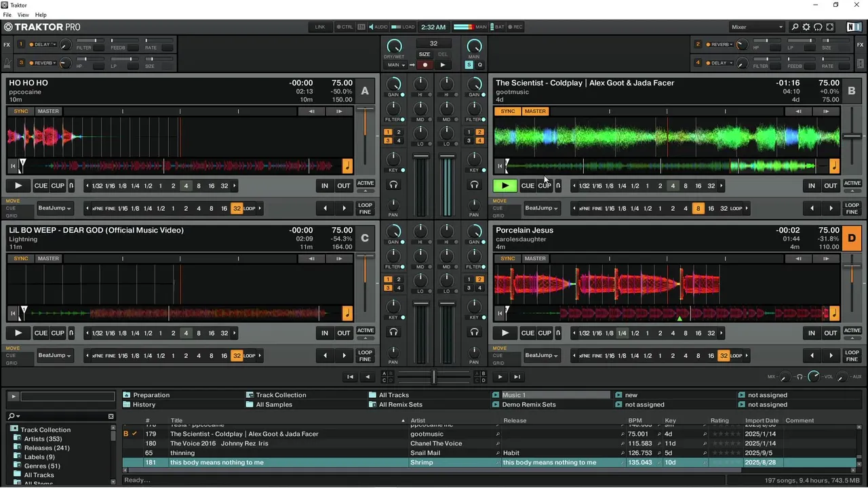
Task: Pause Deck B with green play button
Action: [505, 186]
